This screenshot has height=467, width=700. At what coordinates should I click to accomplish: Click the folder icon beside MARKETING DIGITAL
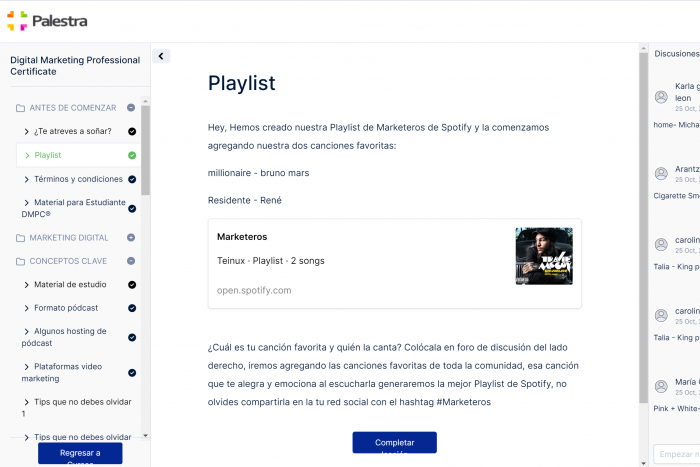pyautogui.click(x=20, y=238)
